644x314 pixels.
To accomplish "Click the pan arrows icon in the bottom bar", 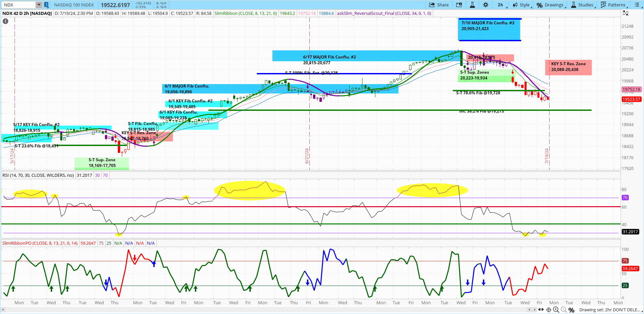I will coord(541,310).
